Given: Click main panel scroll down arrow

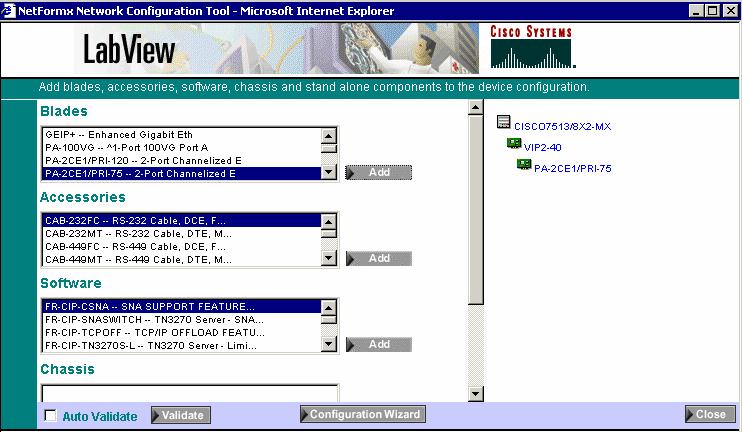Looking at the screenshot, I should point(476,394).
